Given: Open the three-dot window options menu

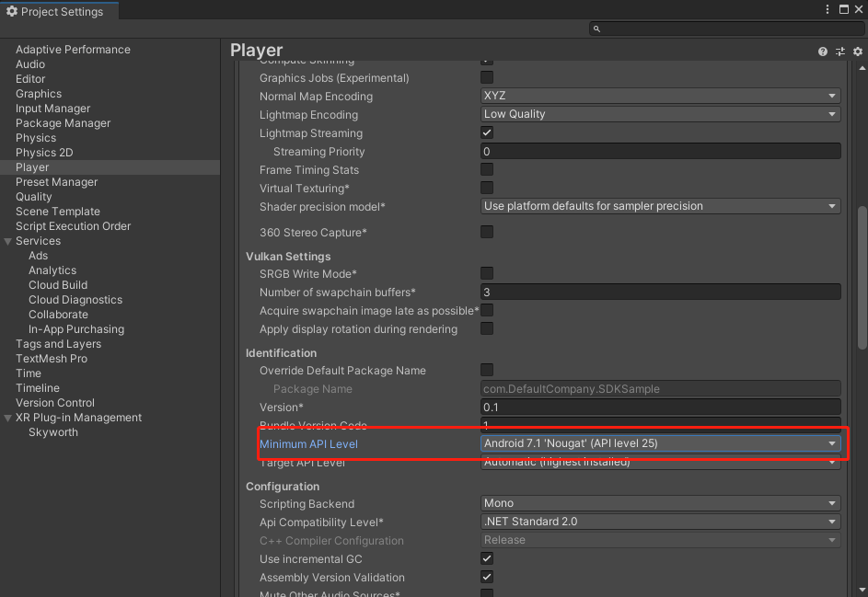Looking at the screenshot, I should tap(827, 9).
